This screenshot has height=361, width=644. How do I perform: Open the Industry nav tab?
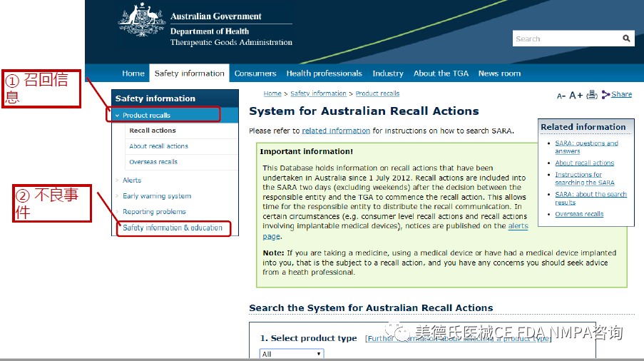[387, 73]
